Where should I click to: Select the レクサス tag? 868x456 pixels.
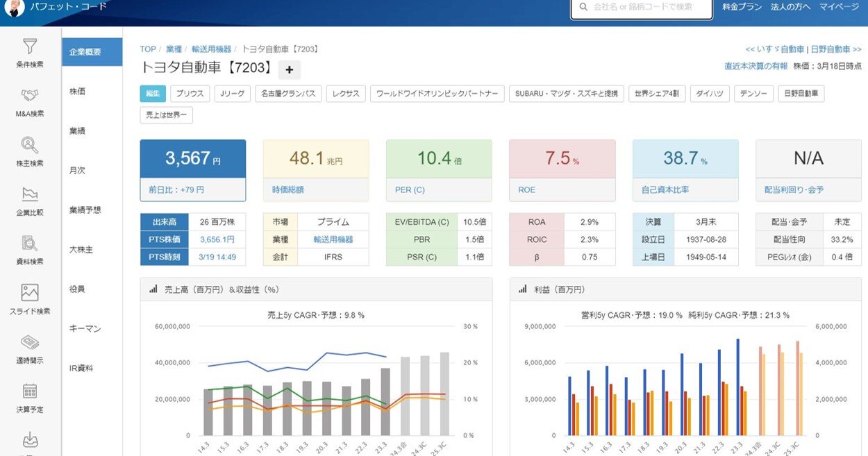pos(346,94)
